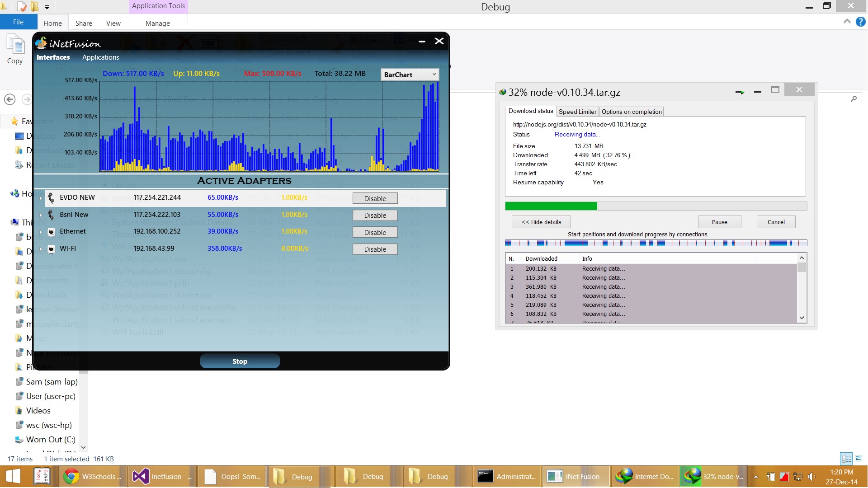Click the Wi-Fi adapter icon
Image resolution: width=868 pixels, height=488 pixels.
(x=51, y=249)
